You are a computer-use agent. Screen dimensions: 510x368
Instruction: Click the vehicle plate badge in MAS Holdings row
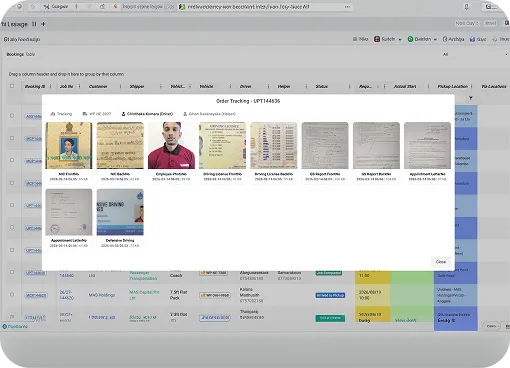coord(215,295)
